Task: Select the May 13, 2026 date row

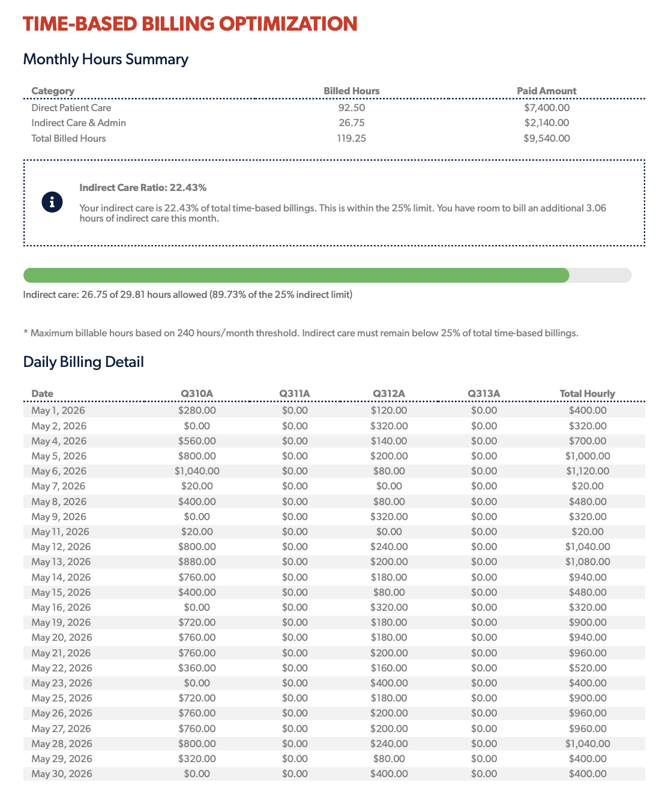Action: 334,562
